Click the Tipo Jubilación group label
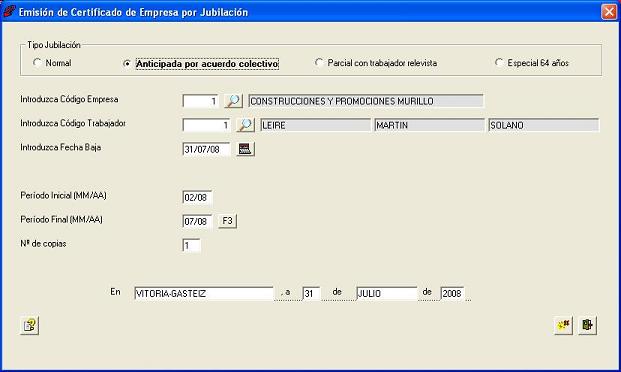Viewport: 621px width, 372px height. pyautogui.click(x=54, y=45)
